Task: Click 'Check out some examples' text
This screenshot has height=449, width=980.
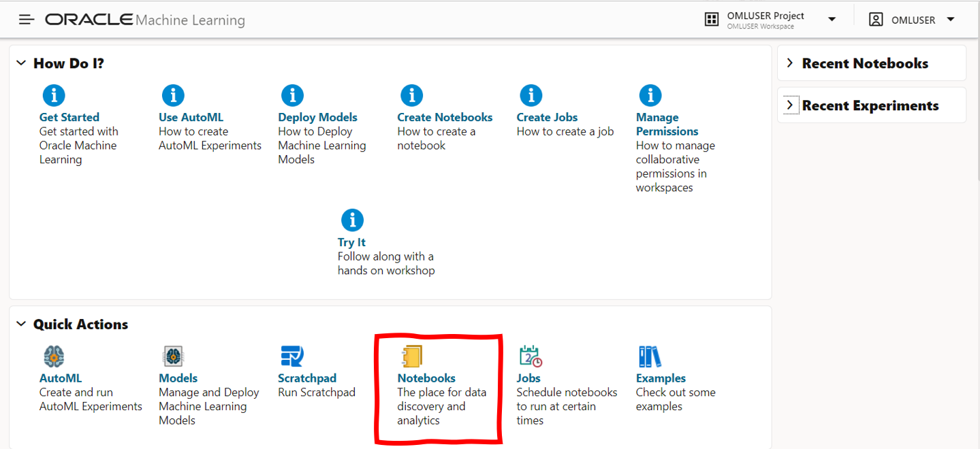Action: click(x=676, y=399)
